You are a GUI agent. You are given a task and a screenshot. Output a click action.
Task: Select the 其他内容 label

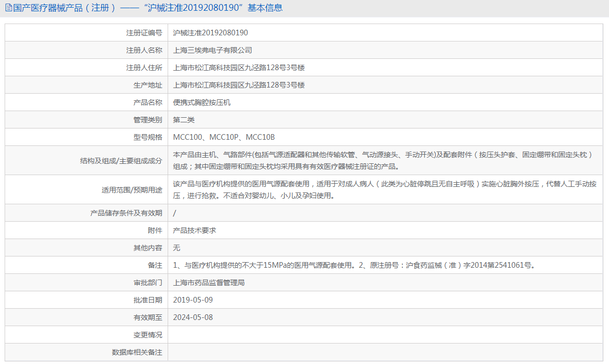coord(148,248)
